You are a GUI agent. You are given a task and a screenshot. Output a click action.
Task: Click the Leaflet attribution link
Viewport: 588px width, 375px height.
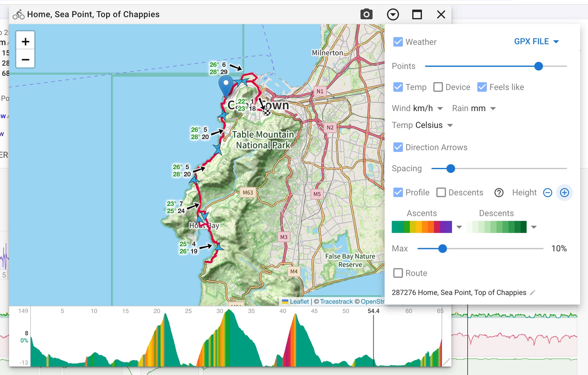(x=299, y=301)
